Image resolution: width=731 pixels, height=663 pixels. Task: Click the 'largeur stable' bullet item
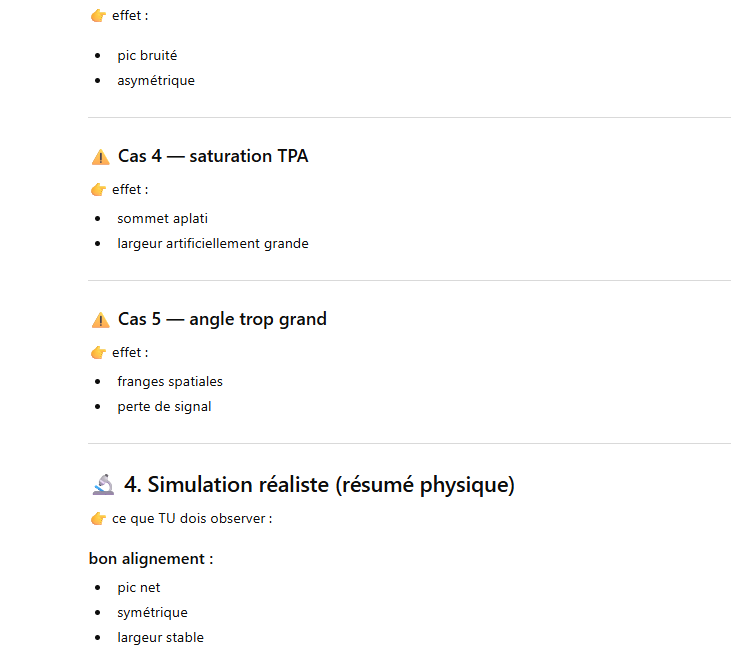coord(160,637)
